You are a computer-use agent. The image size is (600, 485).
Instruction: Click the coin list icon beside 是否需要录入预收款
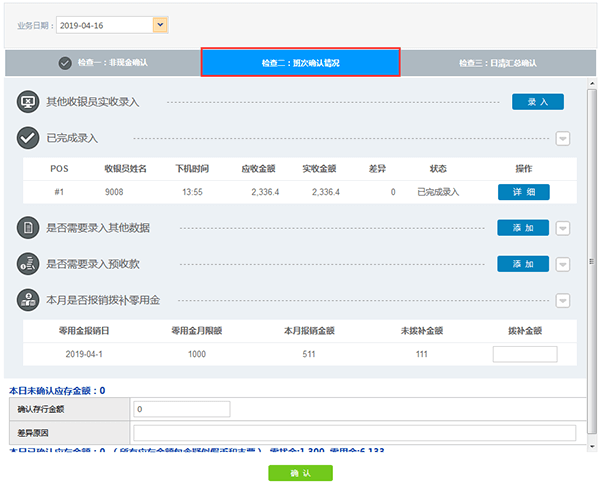point(28,264)
